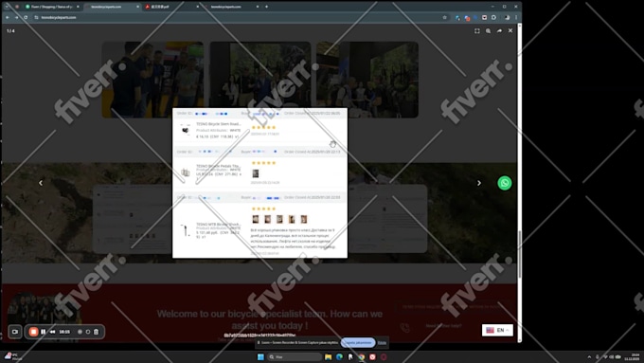The width and height of the screenshot is (644, 363).
Task: Restart the recording with the circular arrow icon
Action: 88,332
